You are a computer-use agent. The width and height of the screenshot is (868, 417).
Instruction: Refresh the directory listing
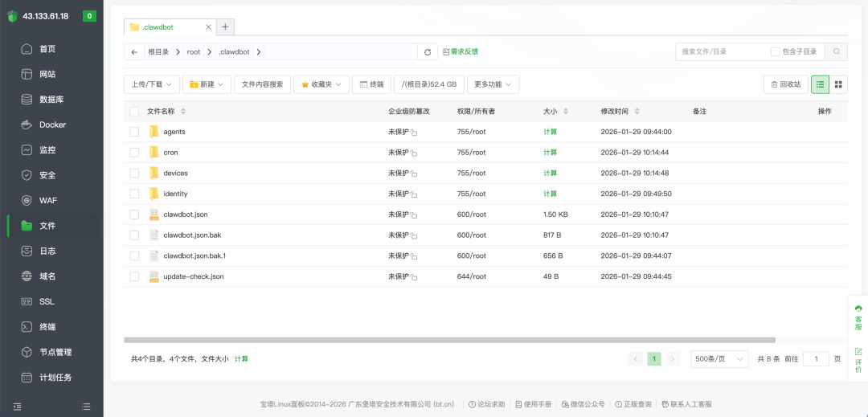(428, 52)
